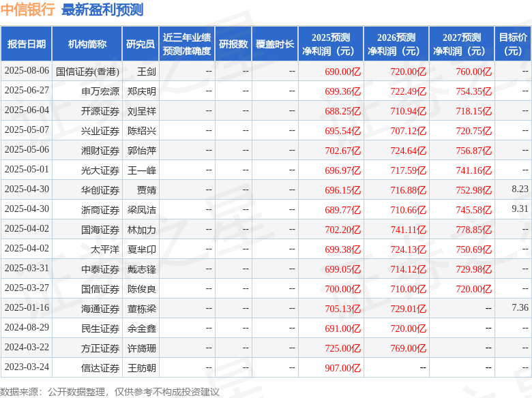Click the 778.85亿 forecast value
Screen dimensions: 532x398
coord(473,230)
